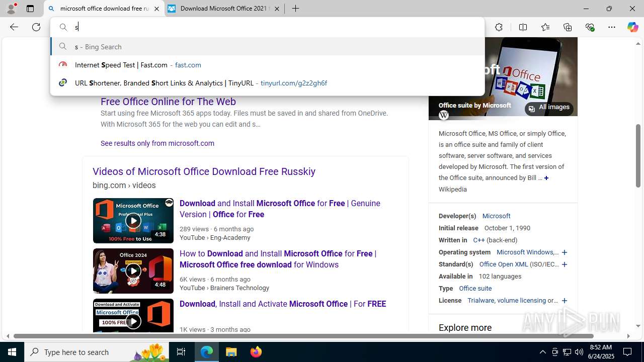The height and width of the screenshot is (362, 644).
Task: Click the scroll down arrow of the vertical scrollbar
Action: pos(638,326)
